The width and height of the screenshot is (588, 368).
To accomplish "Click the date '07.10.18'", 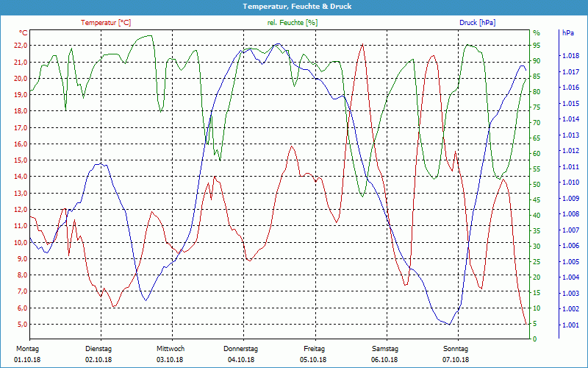I will [x=456, y=359].
